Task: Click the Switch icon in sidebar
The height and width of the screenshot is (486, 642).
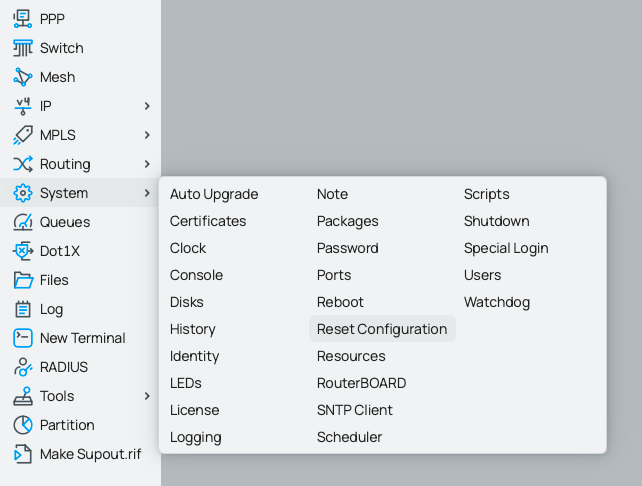Action: tap(23, 48)
